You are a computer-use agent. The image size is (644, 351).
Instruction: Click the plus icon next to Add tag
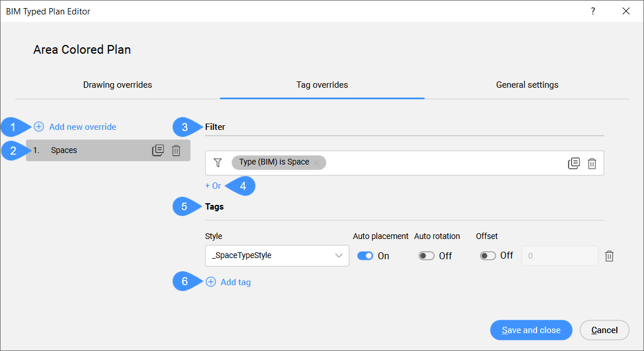click(x=211, y=282)
